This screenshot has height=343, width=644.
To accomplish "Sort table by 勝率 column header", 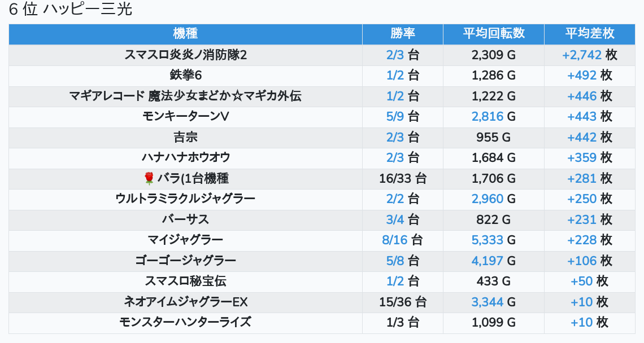I will (x=402, y=34).
